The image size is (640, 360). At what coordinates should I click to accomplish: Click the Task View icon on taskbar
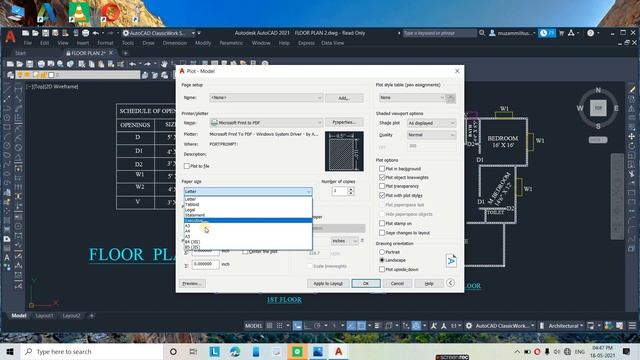(x=193, y=351)
